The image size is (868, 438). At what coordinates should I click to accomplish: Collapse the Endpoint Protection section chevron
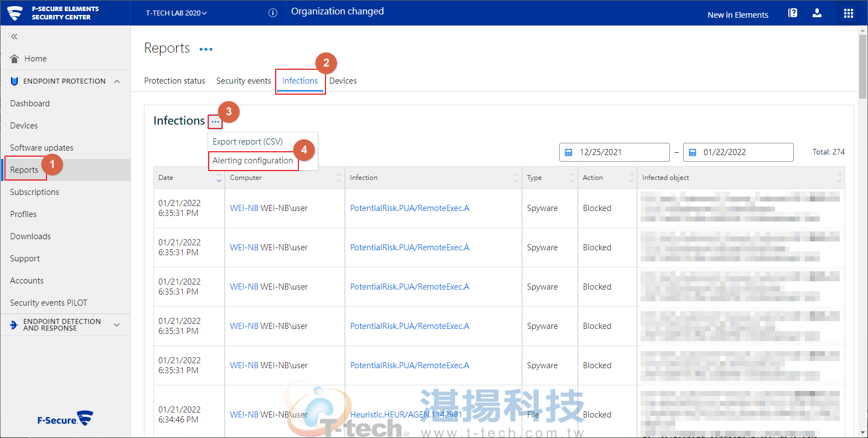point(117,81)
